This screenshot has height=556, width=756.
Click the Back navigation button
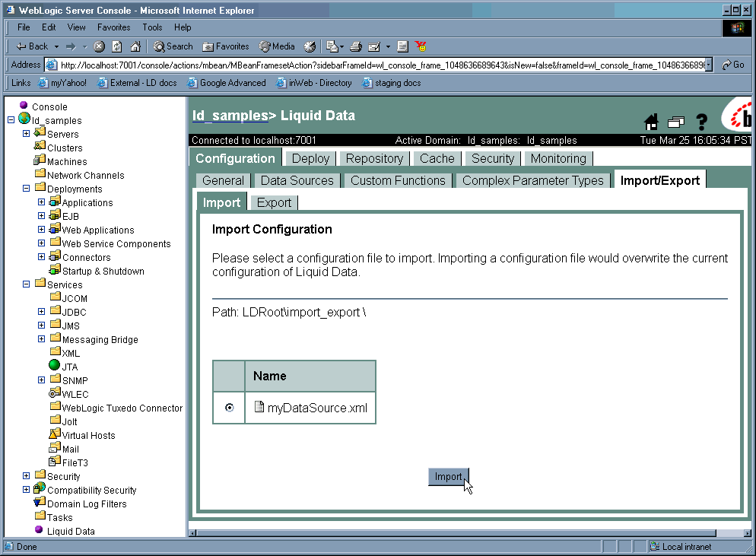pos(32,46)
